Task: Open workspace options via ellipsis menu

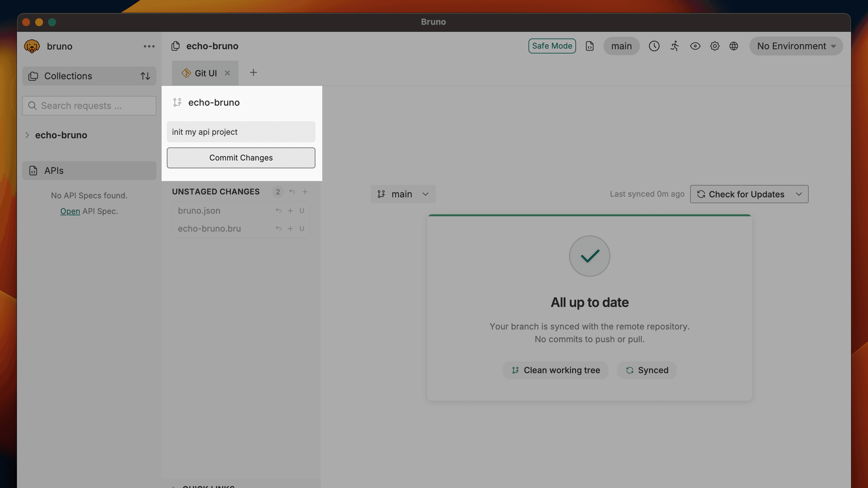Action: click(148, 46)
